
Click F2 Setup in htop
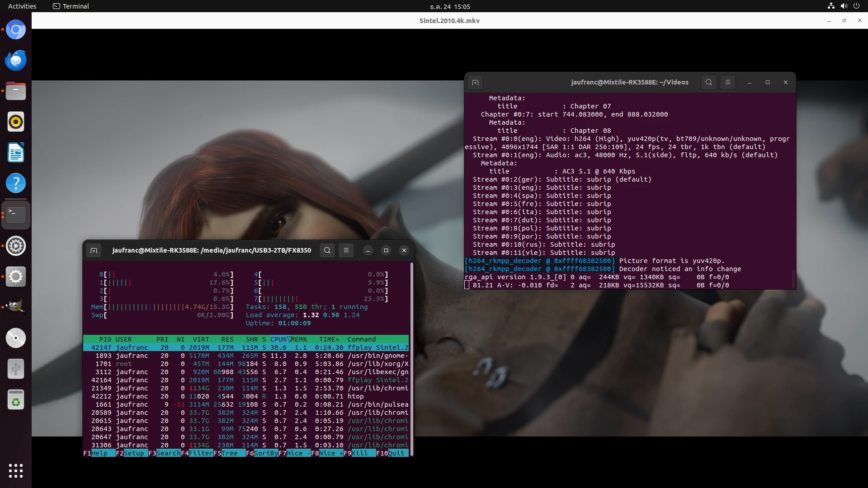coord(132,453)
